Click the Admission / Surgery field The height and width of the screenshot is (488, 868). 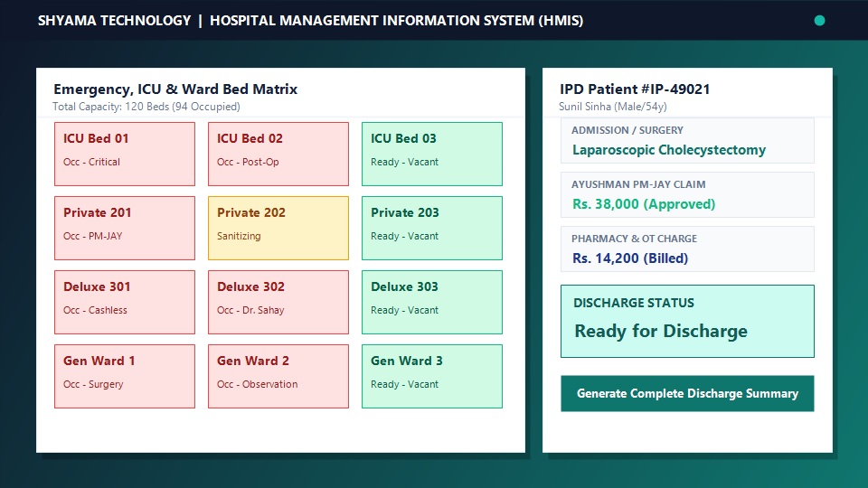(687, 141)
